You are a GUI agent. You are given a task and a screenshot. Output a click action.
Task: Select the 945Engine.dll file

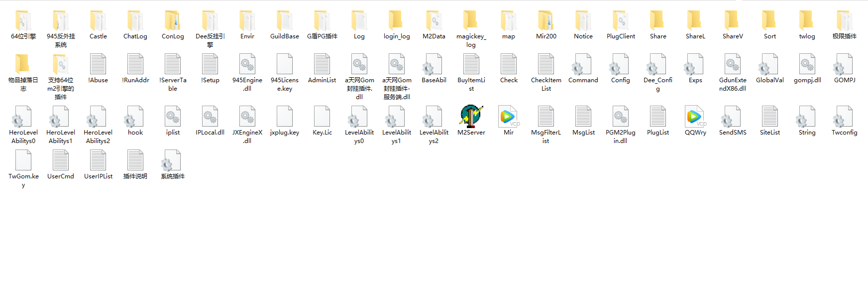click(247, 65)
